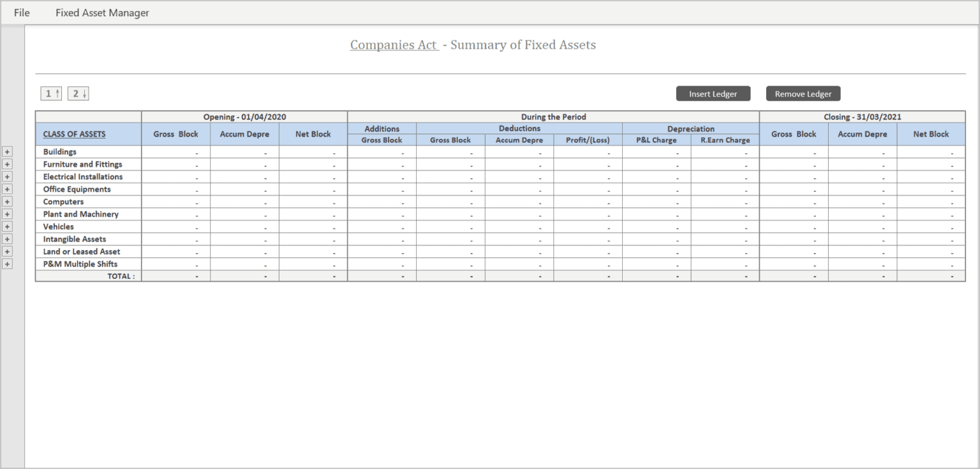Click the TOTAL row of the table

[122, 276]
